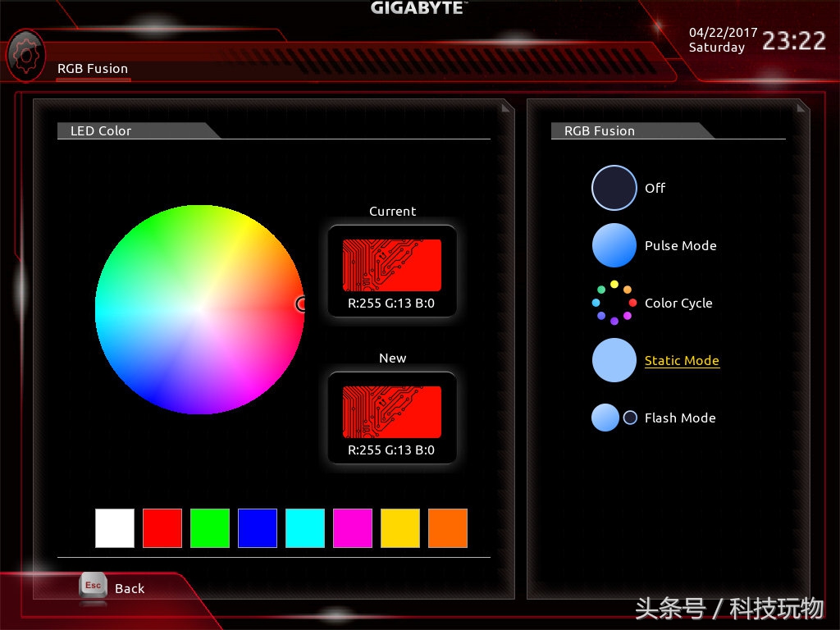Viewport: 840px width, 630px height.
Task: Pick the red preset color swatch
Action: [x=162, y=528]
